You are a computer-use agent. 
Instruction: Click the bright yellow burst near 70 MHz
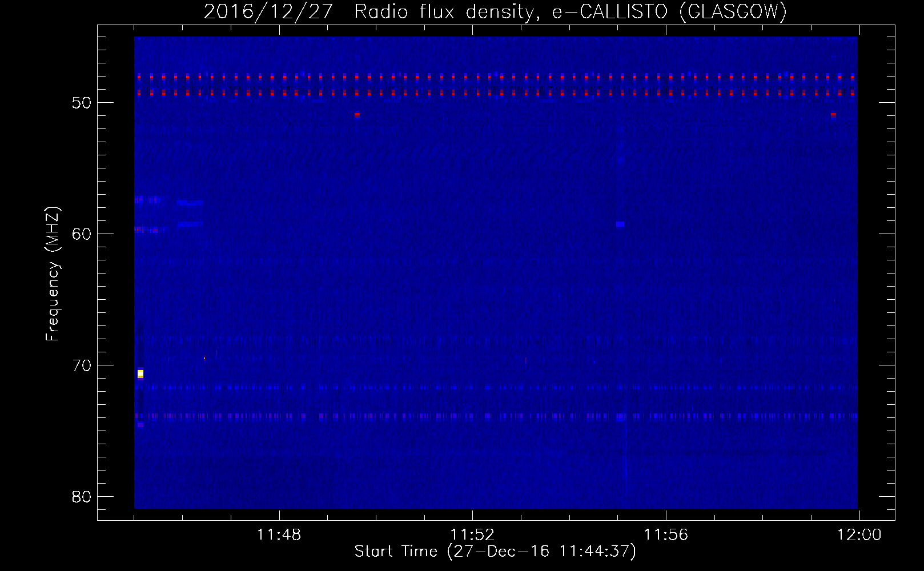(x=140, y=374)
